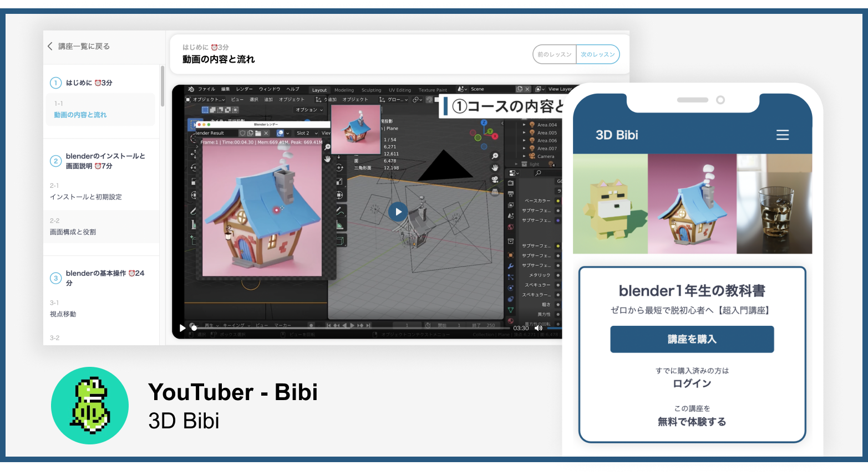Click the sidebar vertical scrollbar
This screenshot has height=476, width=868.
click(163, 86)
